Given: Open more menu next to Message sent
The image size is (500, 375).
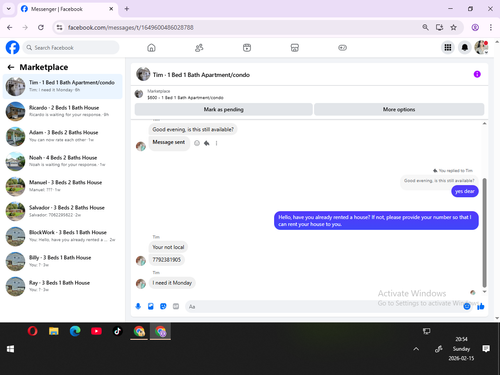Looking at the screenshot, I should [216, 143].
